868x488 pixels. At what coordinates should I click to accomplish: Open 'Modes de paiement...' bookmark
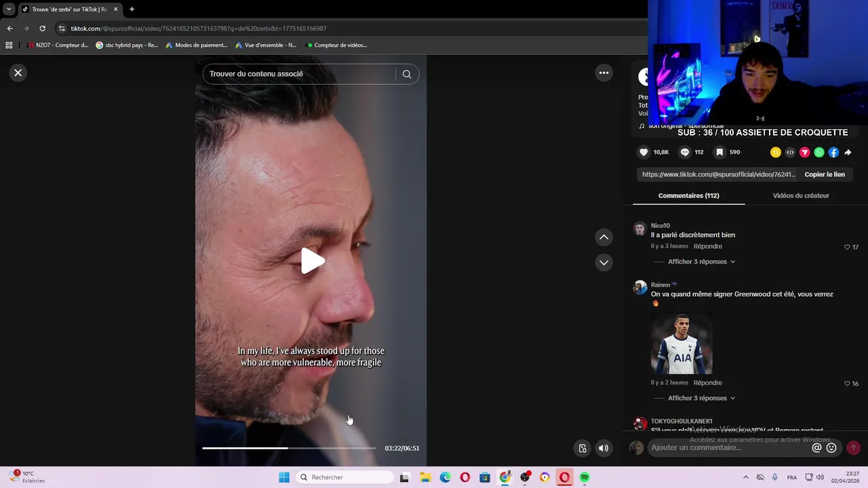[x=197, y=45]
